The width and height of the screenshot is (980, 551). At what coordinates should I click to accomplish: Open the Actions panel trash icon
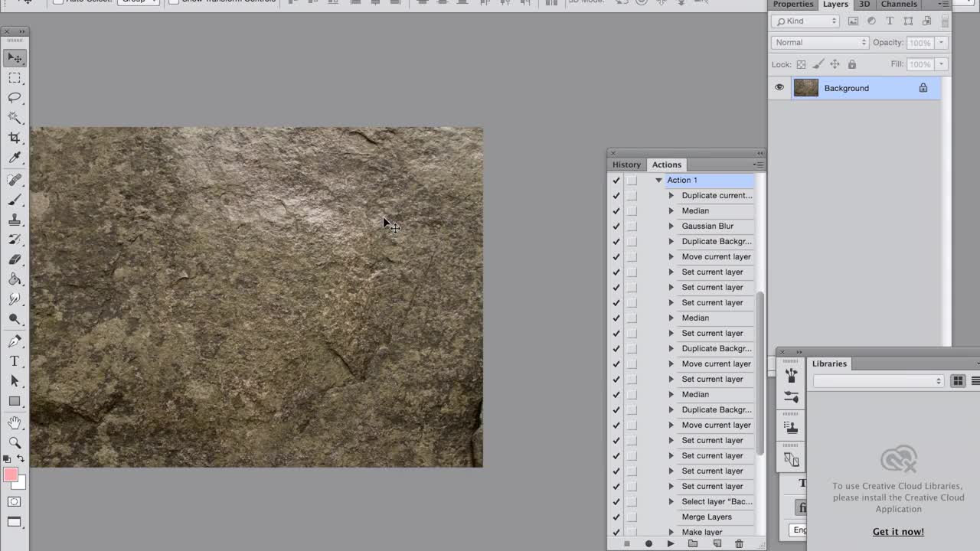point(739,543)
